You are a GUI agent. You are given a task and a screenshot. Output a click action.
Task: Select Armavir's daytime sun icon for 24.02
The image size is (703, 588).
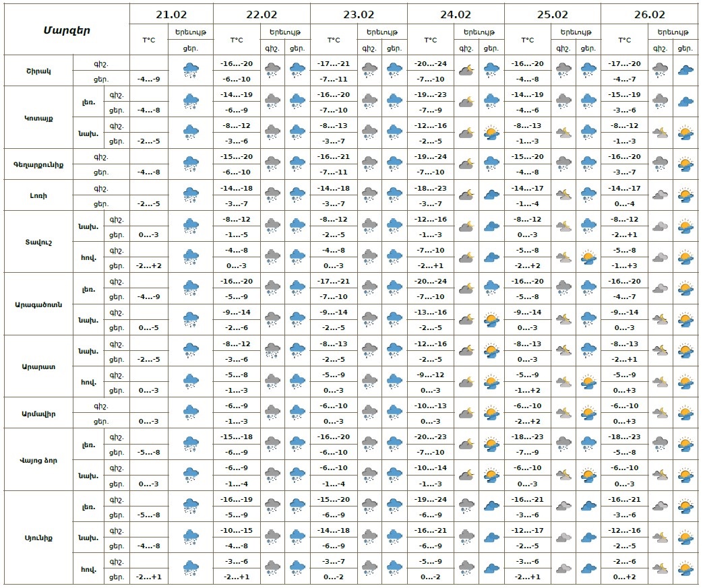click(x=491, y=412)
